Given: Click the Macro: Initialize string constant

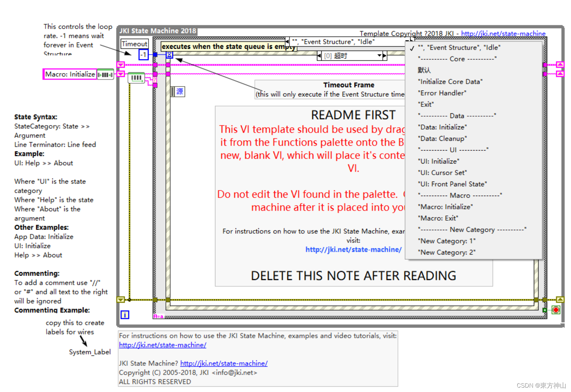Looking at the screenshot, I should click(x=70, y=74).
